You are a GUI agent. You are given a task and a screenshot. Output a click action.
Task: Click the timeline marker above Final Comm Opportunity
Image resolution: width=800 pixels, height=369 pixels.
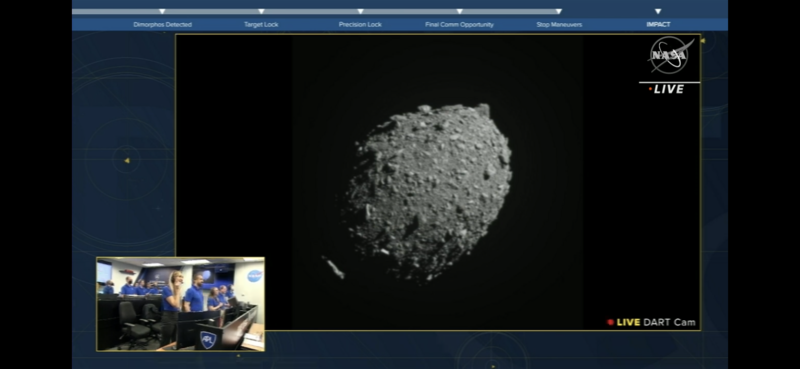[459, 11]
